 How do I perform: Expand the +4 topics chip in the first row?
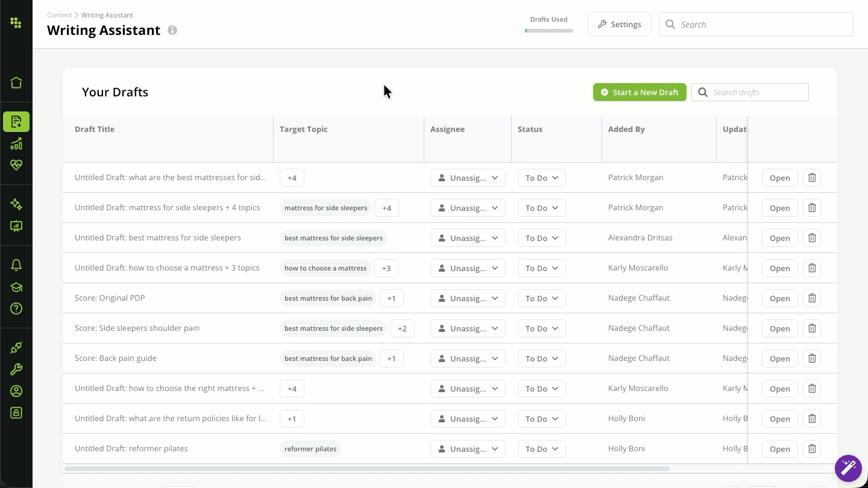click(292, 178)
